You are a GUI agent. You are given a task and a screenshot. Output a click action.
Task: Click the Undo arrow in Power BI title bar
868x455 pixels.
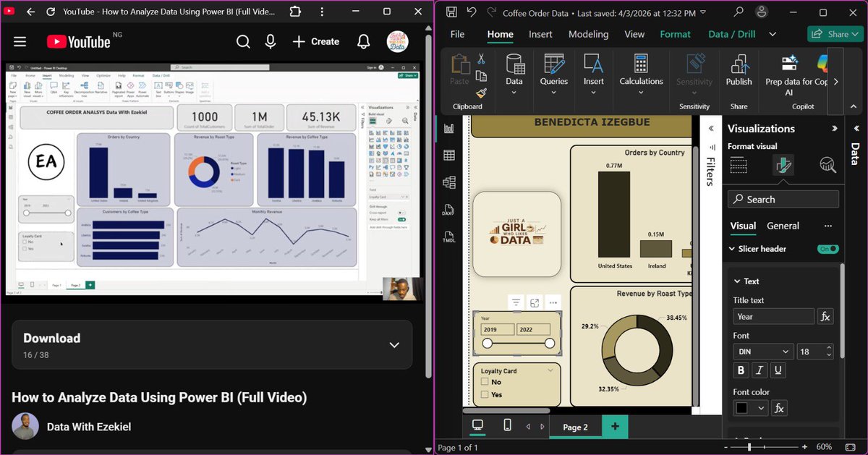coord(472,12)
